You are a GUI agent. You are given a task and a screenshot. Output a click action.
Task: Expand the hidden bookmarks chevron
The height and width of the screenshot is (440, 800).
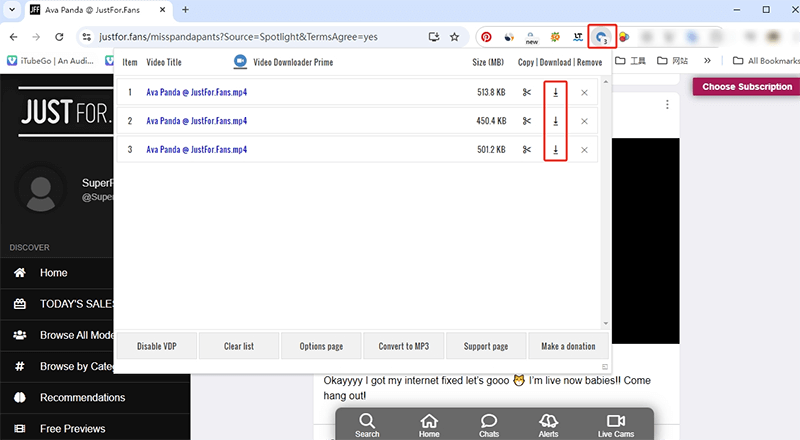pos(708,61)
